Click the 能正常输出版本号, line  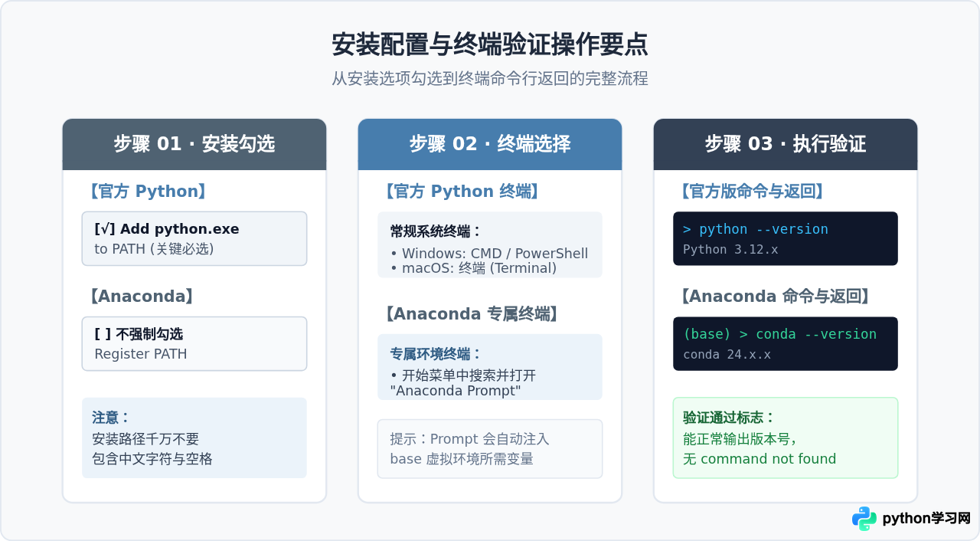[740, 439]
